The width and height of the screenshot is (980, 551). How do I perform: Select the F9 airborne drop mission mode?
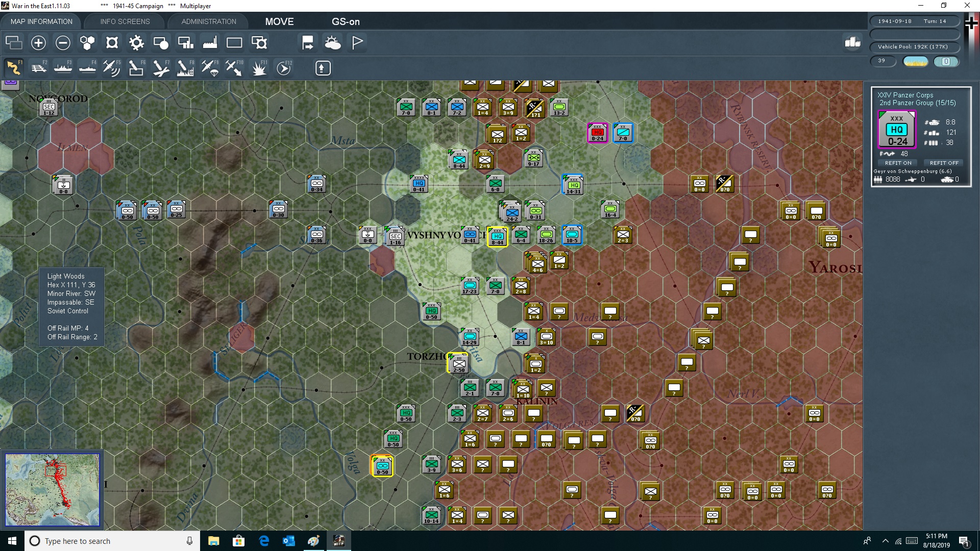click(209, 67)
